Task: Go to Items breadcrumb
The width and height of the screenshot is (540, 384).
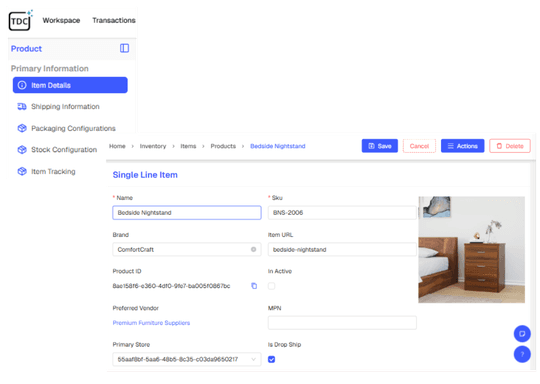Action: click(188, 146)
